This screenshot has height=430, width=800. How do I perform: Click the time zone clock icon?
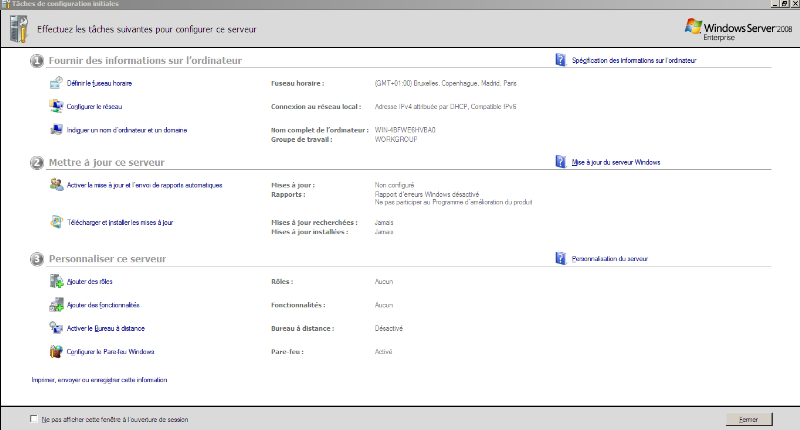pos(56,83)
